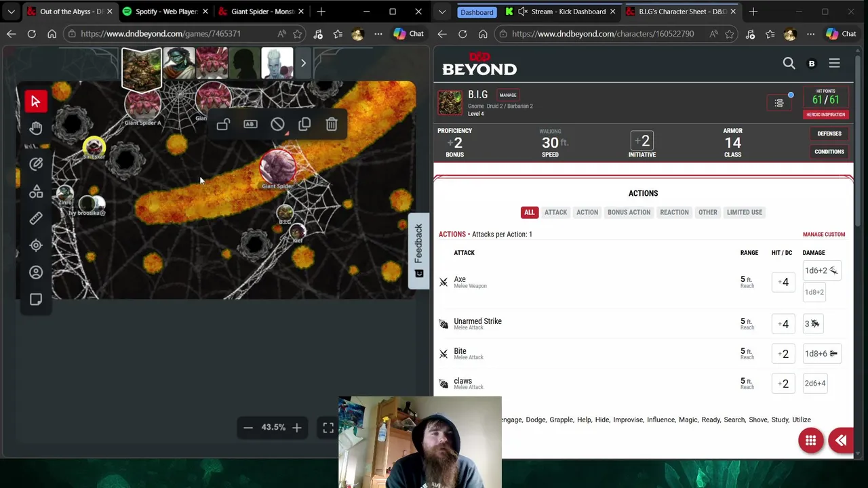The image size is (868, 488).
Task: Roll claws 2d6+4 damage
Action: tap(815, 384)
